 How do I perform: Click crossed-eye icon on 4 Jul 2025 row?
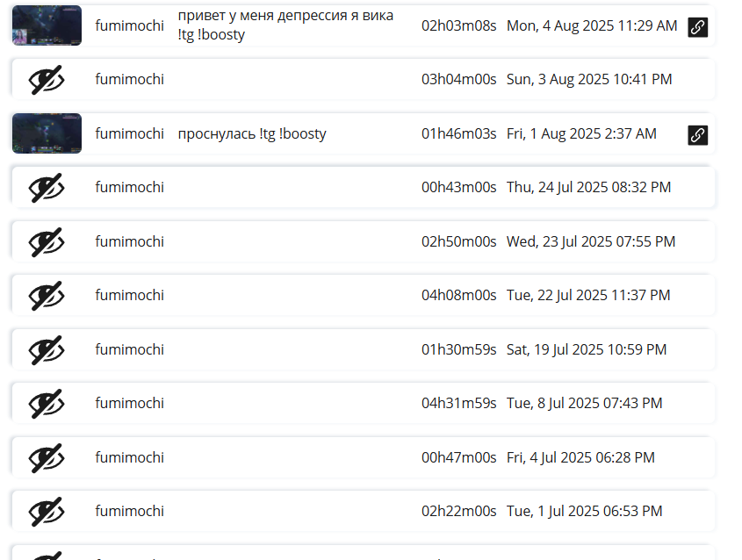click(x=47, y=458)
